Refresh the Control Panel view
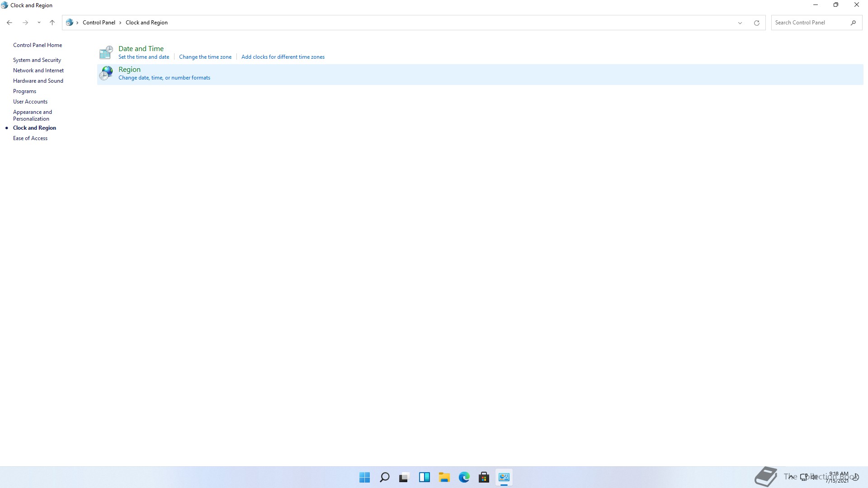This screenshot has width=868, height=488. tap(756, 23)
